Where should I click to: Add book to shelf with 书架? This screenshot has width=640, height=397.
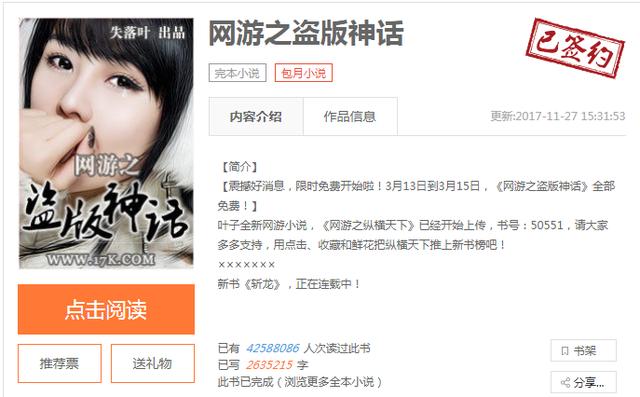583,350
